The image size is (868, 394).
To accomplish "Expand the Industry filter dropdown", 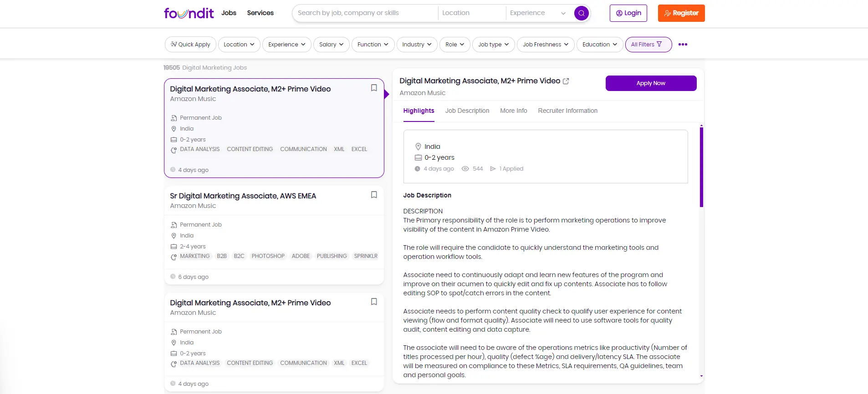I will click(417, 45).
